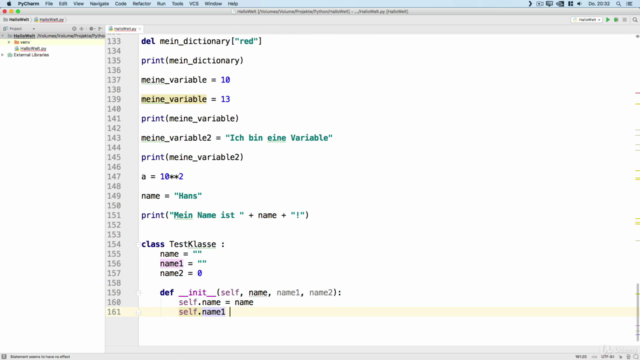Click the highlighted meine_variable on line 139
Viewport: 640px width, 360px height.
coord(174,99)
